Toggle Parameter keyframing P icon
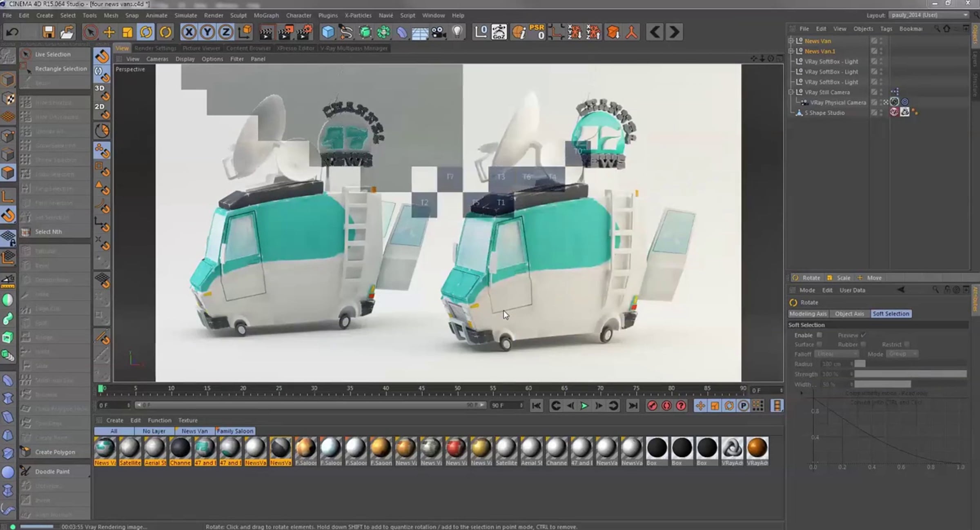This screenshot has width=980, height=530. [744, 405]
